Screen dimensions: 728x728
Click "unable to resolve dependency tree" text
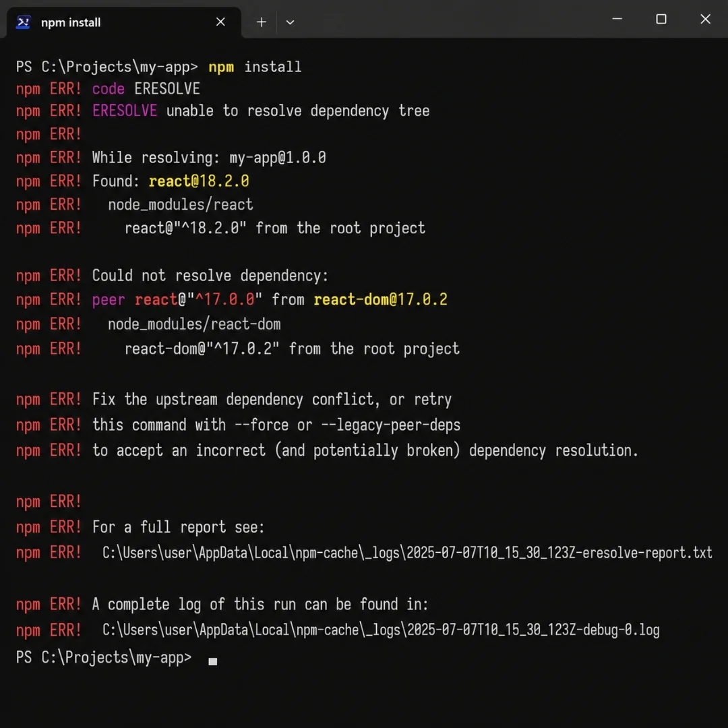[298, 111]
